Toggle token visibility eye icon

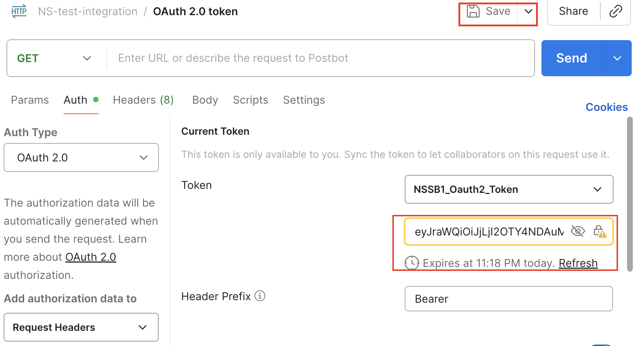[x=578, y=231]
